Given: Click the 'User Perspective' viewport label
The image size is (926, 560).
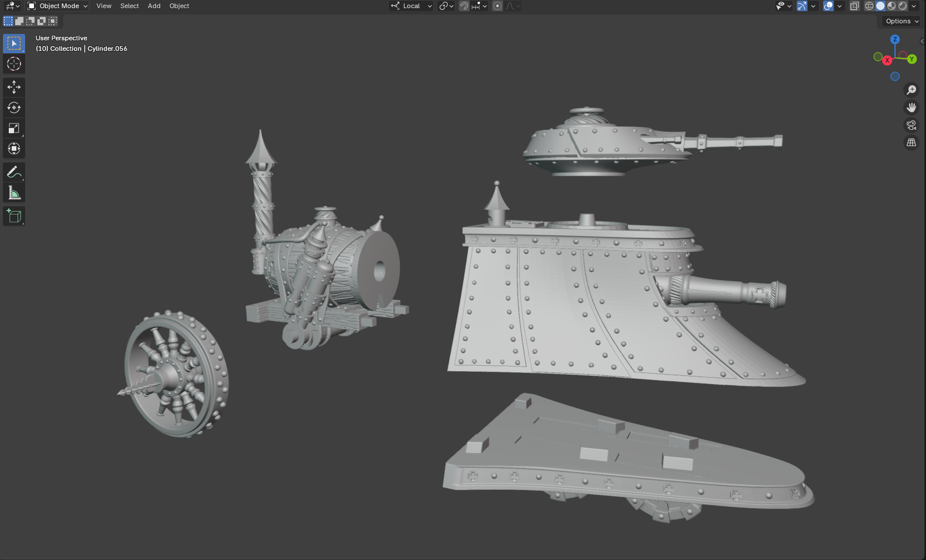Looking at the screenshot, I should pos(61,38).
